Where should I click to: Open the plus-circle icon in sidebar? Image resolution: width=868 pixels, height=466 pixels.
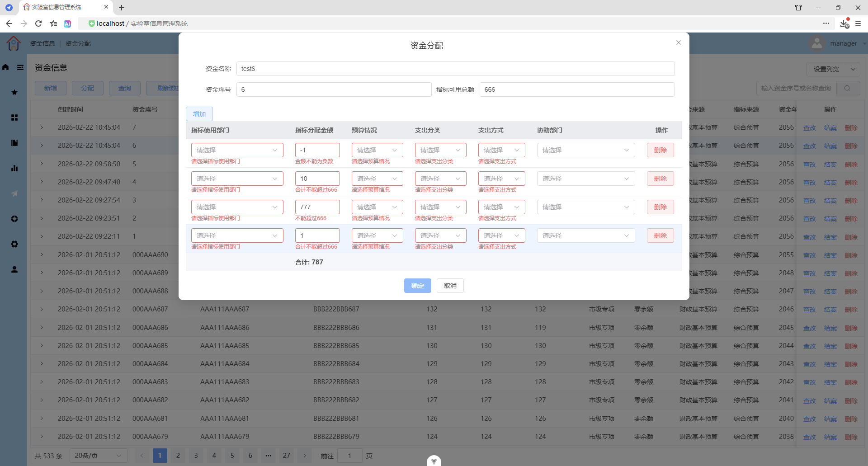[14, 219]
